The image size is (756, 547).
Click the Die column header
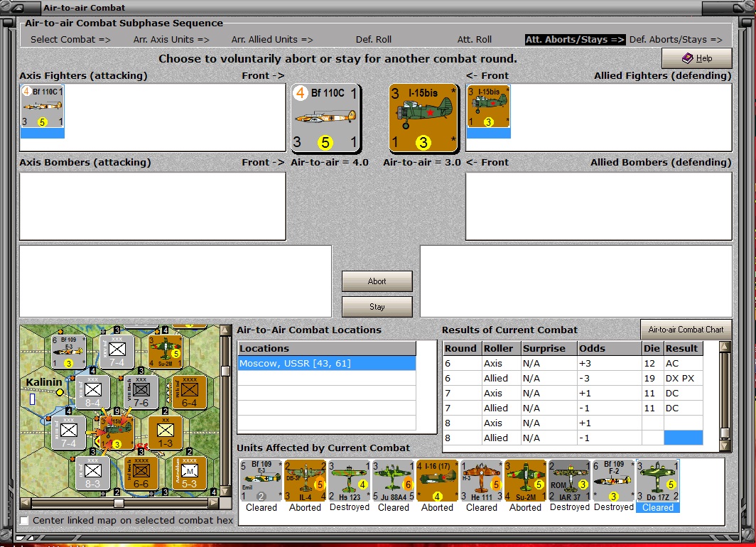tap(653, 348)
